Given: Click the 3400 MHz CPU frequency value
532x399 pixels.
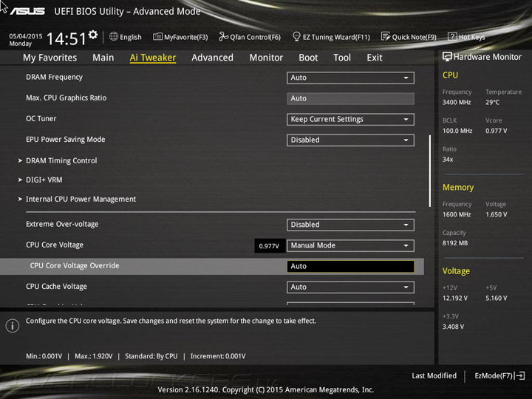Looking at the screenshot, I should tap(457, 102).
